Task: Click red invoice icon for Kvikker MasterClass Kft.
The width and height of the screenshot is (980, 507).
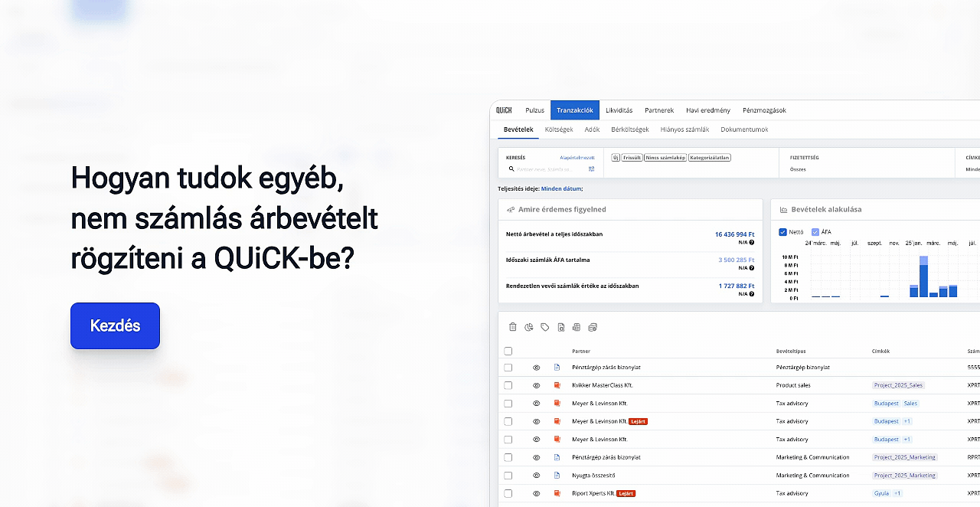Action: click(557, 385)
